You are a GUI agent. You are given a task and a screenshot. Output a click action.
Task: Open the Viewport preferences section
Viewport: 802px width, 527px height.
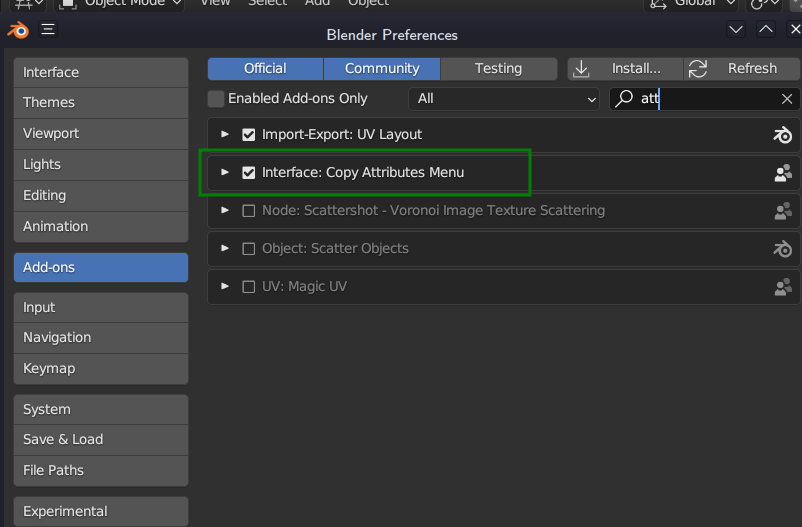tap(101, 134)
